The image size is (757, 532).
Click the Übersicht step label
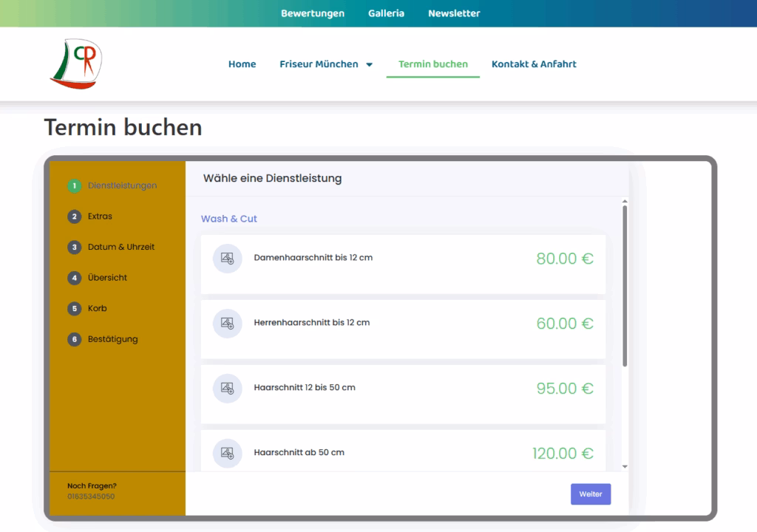pos(107,278)
